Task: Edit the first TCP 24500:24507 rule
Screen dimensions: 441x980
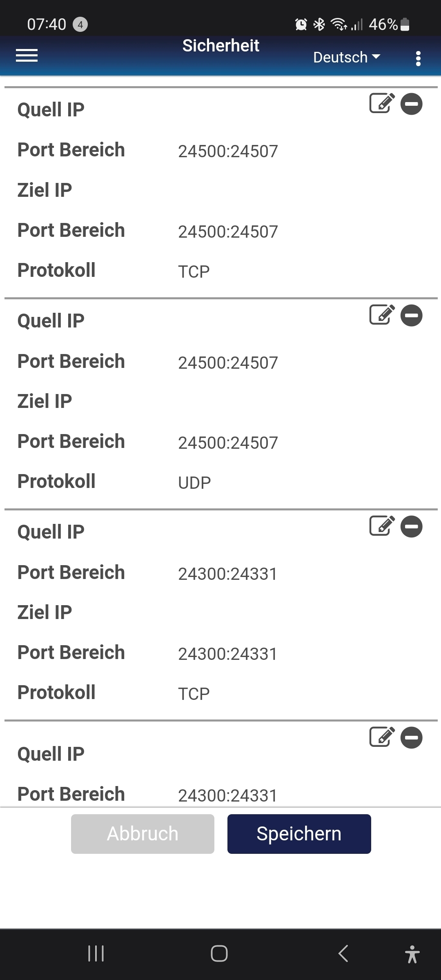Action: (x=382, y=103)
